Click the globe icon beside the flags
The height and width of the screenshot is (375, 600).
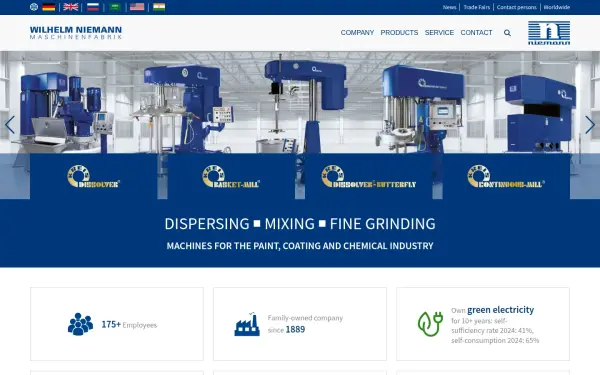34,7
